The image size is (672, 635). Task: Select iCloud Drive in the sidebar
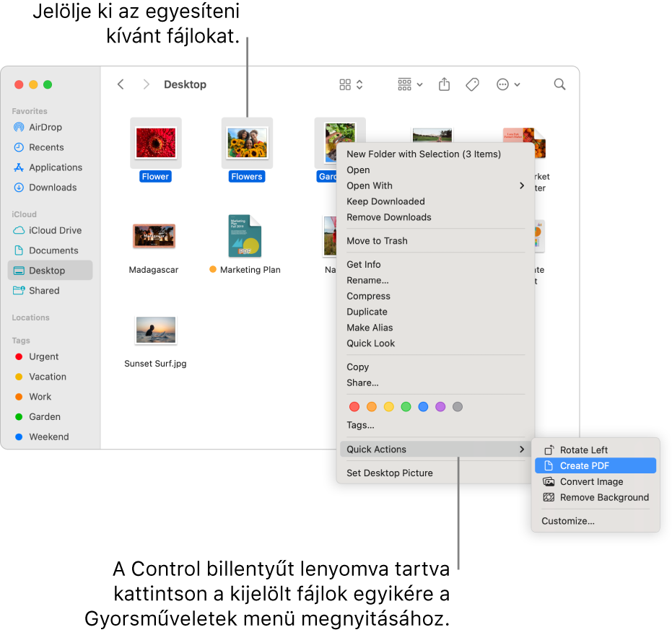tap(47, 230)
